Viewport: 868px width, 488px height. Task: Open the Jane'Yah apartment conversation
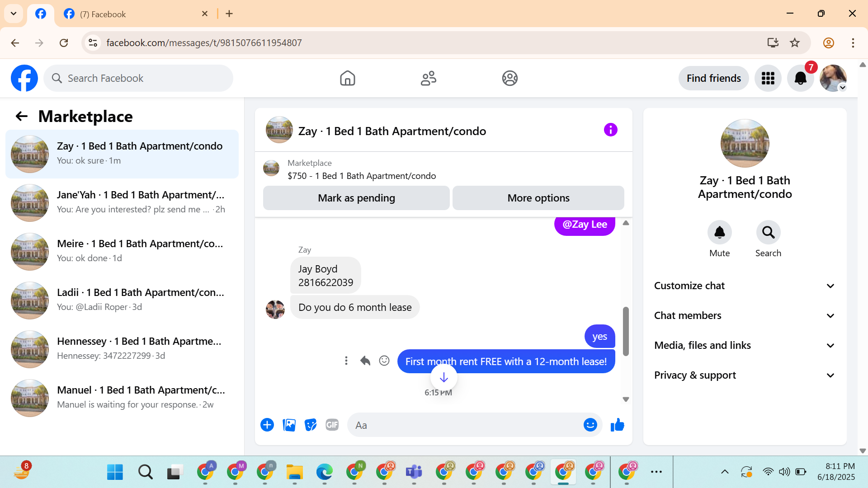click(122, 202)
